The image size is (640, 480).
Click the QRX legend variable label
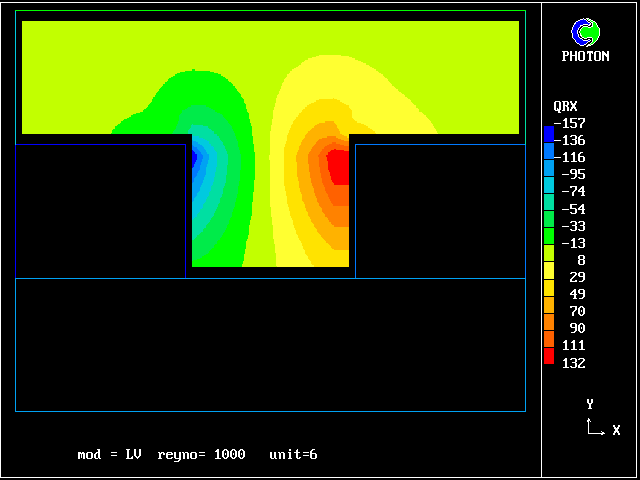tap(565, 106)
